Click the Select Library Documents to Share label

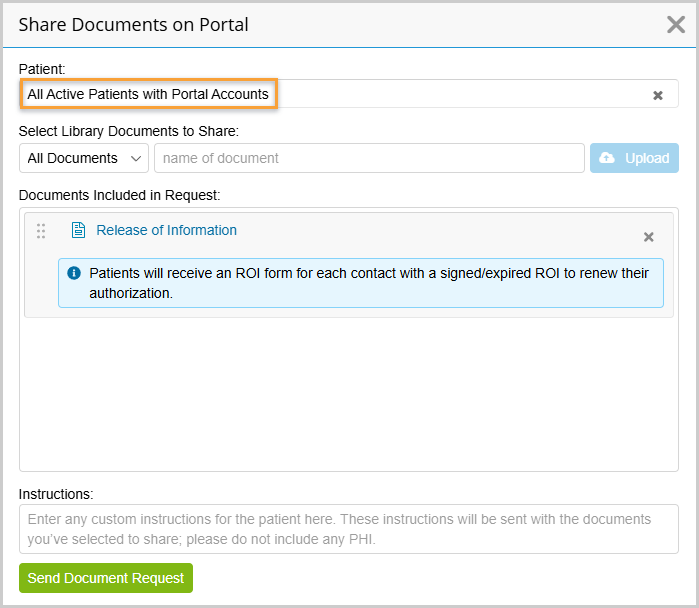(129, 131)
